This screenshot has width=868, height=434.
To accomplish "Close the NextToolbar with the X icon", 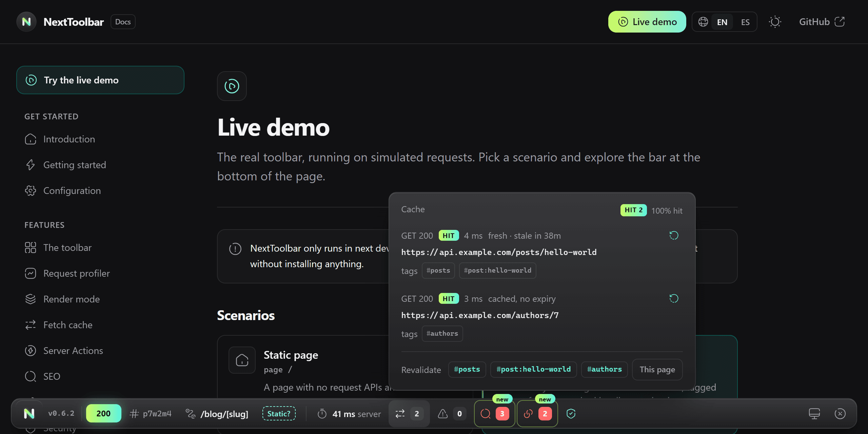I will (x=840, y=414).
